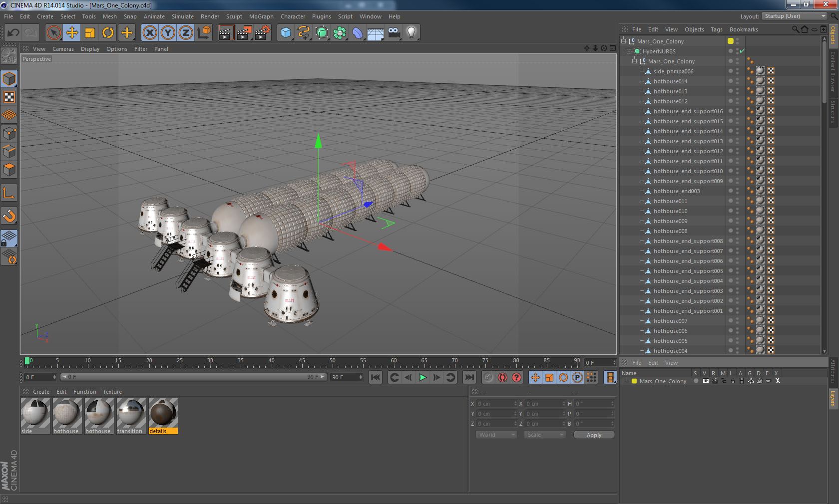The height and width of the screenshot is (504, 839).
Task: Open the material manager Texture menu
Action: pyautogui.click(x=112, y=392)
